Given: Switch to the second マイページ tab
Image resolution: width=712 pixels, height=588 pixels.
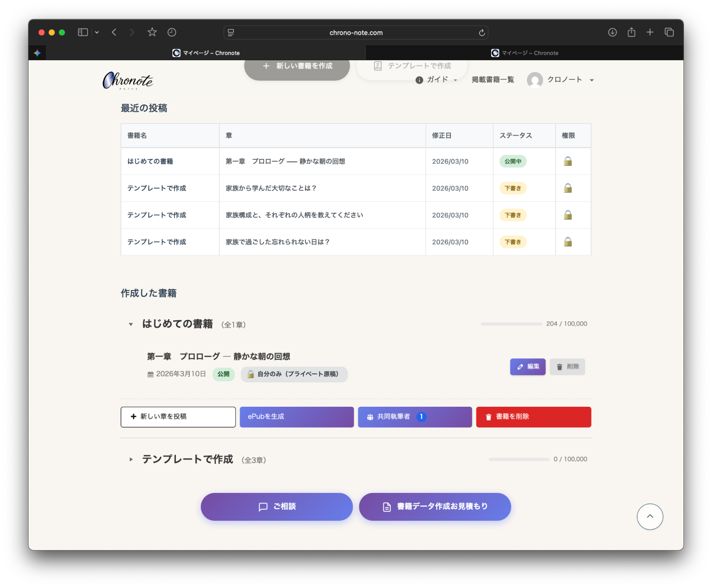Looking at the screenshot, I should (524, 53).
